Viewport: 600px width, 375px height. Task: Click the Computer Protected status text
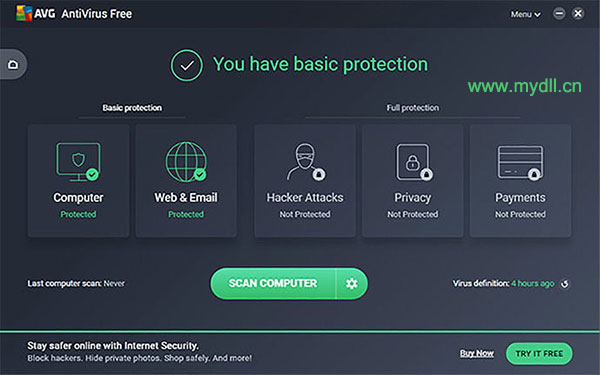click(78, 214)
